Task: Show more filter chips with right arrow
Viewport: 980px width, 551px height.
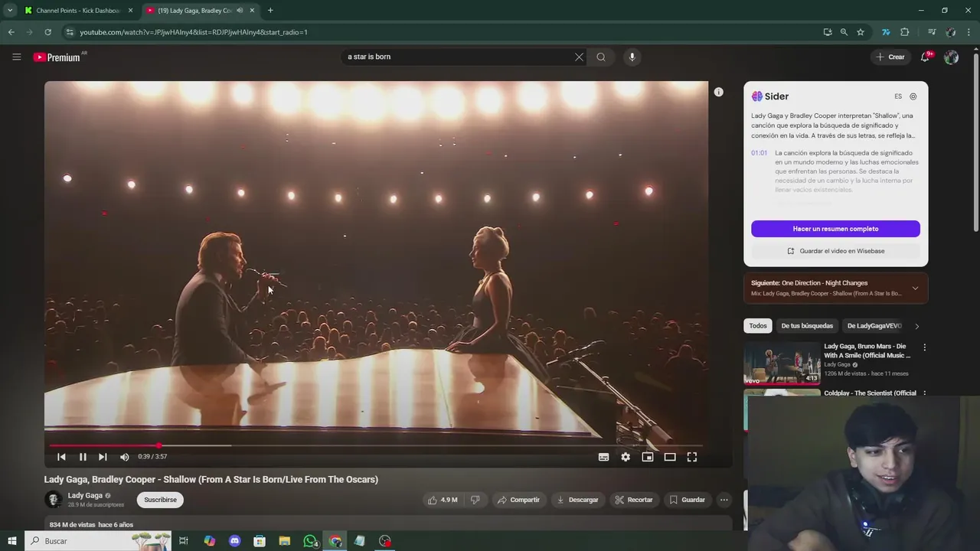Action: pos(916,326)
